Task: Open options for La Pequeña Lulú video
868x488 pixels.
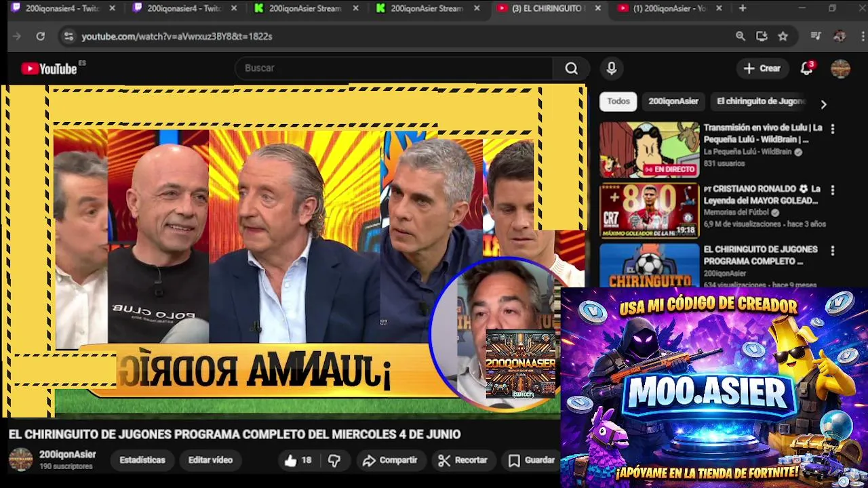Action: [x=833, y=129]
